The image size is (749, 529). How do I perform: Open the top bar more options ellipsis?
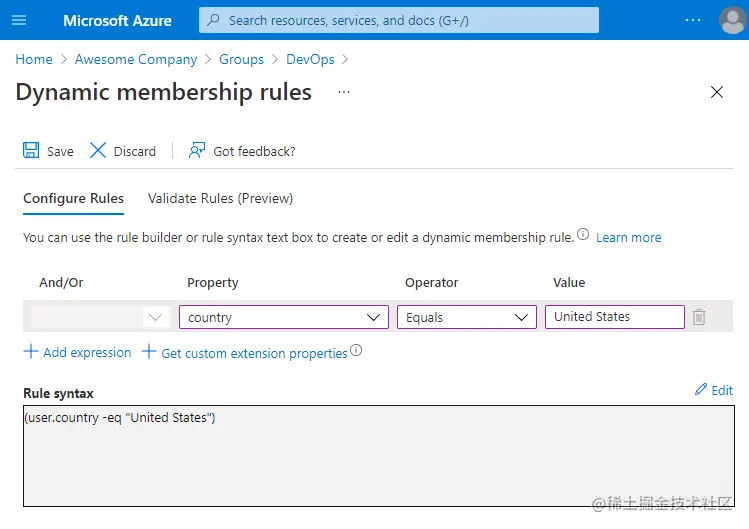click(x=693, y=20)
